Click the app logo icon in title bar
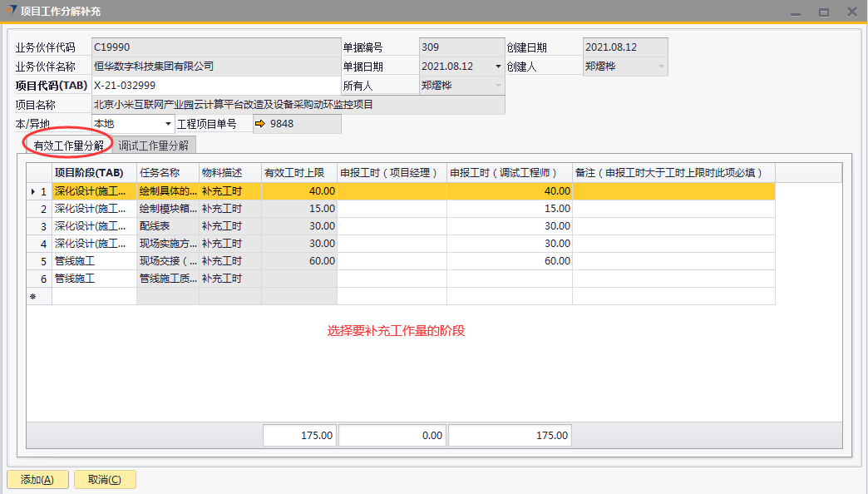 tap(10, 12)
